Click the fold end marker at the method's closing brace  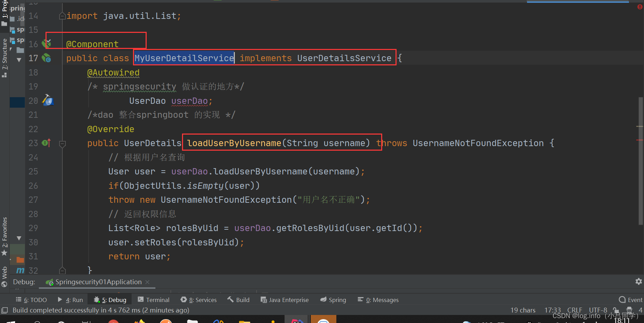pyautogui.click(x=62, y=270)
